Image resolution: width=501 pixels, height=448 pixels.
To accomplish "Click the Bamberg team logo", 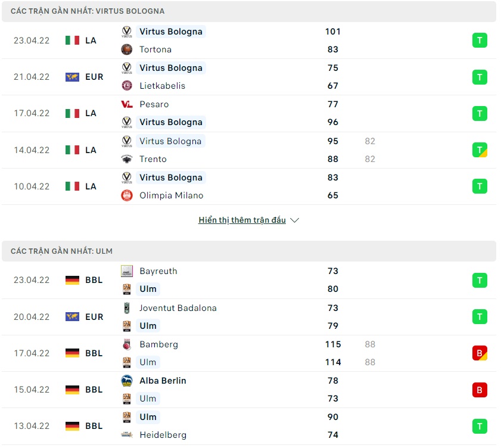I will (x=126, y=344).
